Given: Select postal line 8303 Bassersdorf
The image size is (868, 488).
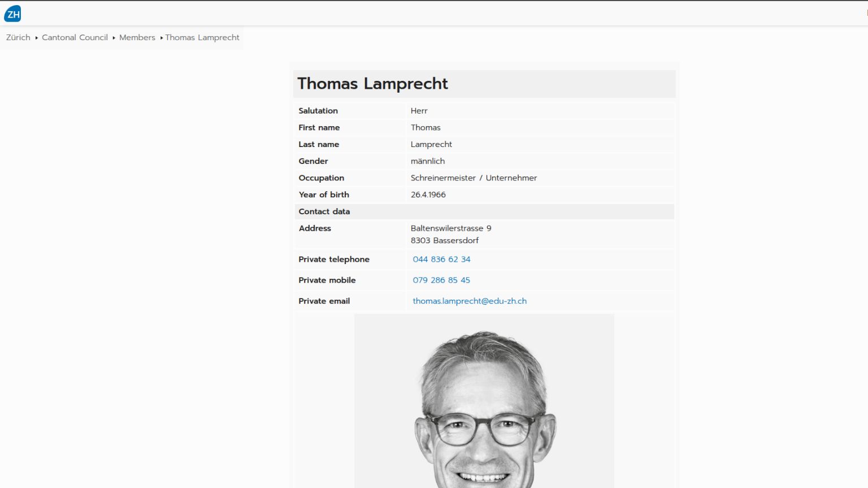Looking at the screenshot, I should pos(445,240).
